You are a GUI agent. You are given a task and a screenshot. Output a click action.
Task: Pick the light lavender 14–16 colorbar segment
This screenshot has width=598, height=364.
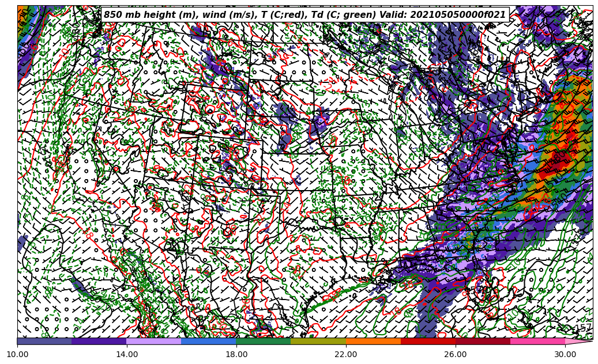154,341
